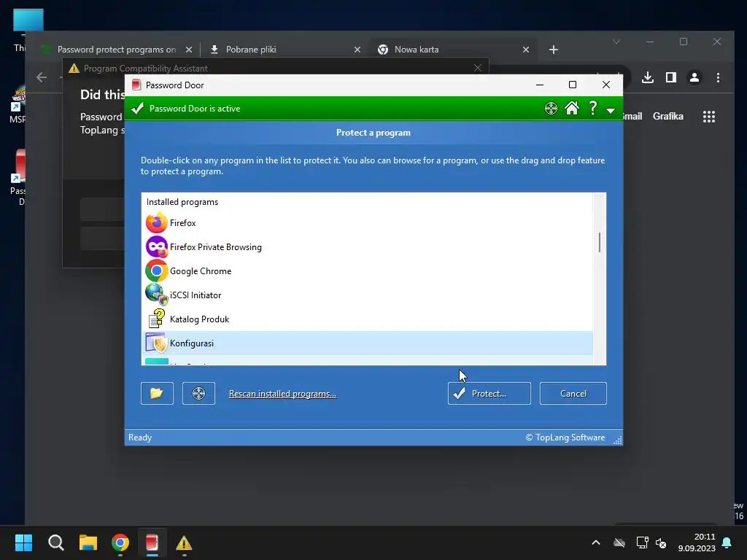Select Firefox in the installed programs list
This screenshot has width=747, height=560.
click(367, 223)
